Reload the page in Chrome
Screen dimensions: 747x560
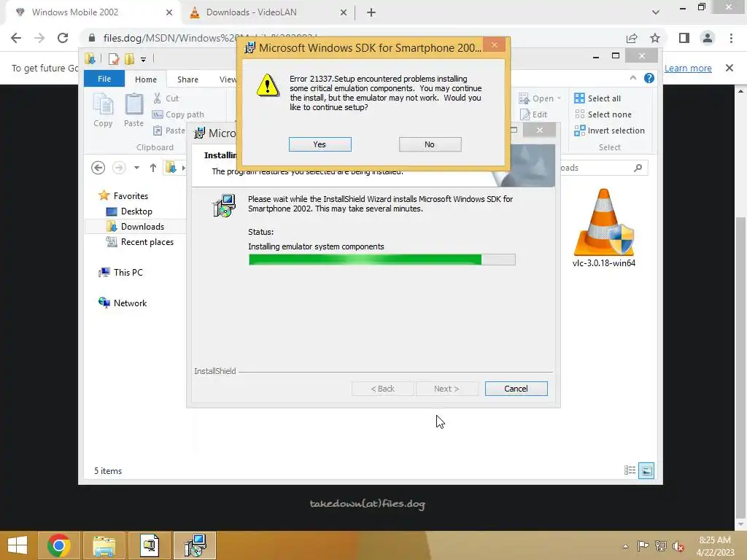coord(63,38)
